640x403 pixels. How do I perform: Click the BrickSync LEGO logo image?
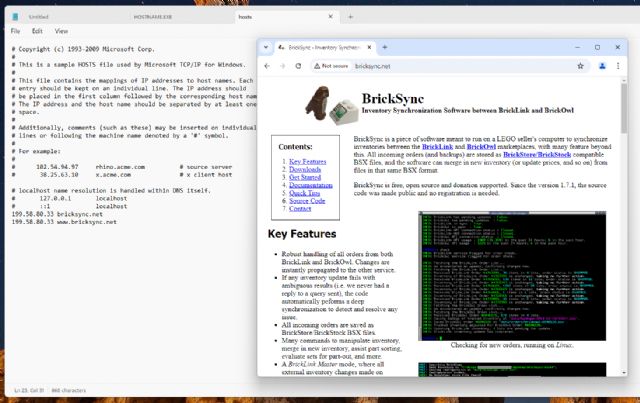click(x=331, y=102)
